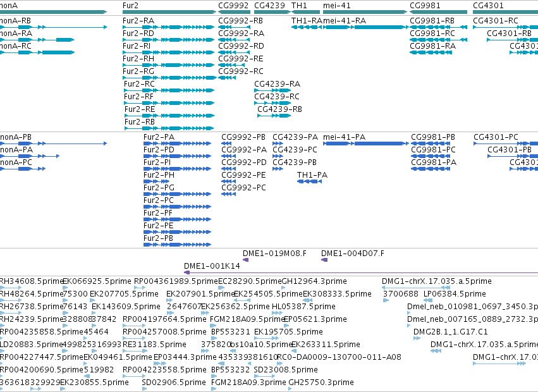Select the CG4239-RA transcript label
The height and width of the screenshot is (392, 538).
tap(278, 84)
